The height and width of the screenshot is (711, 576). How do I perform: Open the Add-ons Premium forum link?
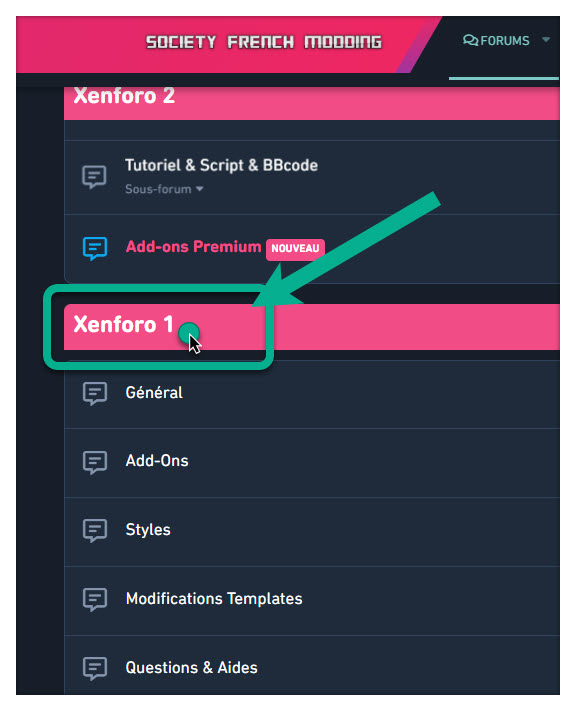click(x=193, y=247)
